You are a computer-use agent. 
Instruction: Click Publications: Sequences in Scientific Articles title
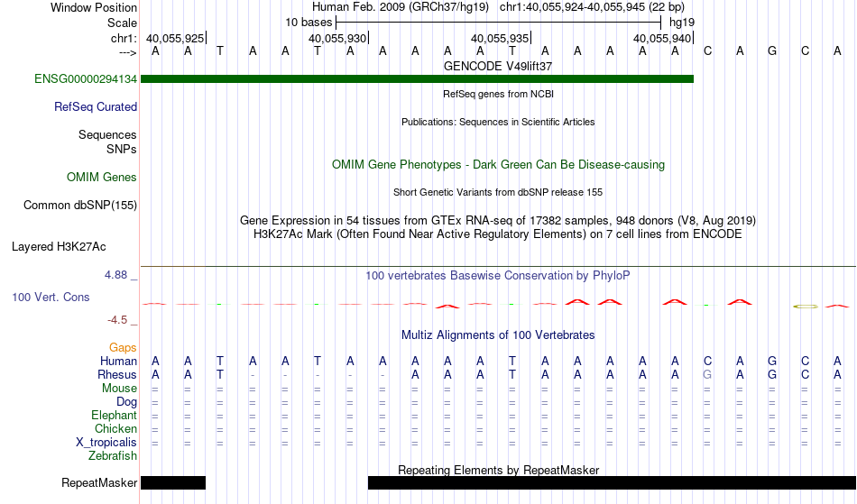[498, 122]
